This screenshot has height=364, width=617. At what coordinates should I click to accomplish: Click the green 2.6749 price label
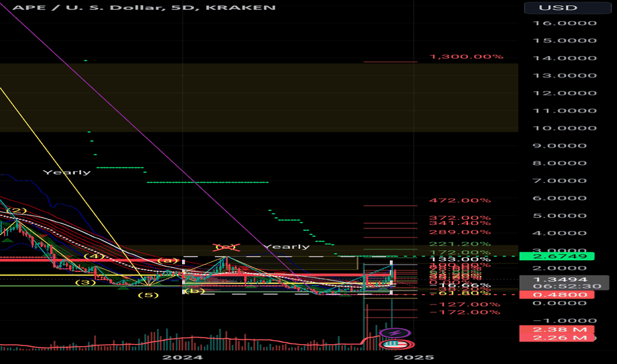[x=557, y=257]
